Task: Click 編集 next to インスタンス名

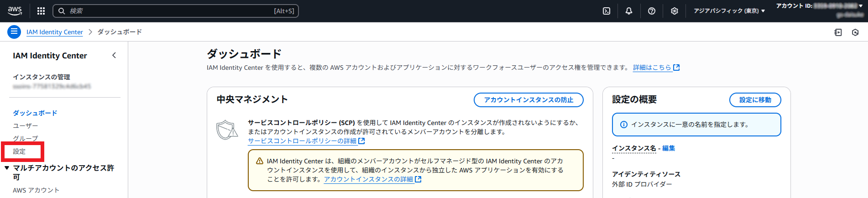Action: tap(669, 148)
